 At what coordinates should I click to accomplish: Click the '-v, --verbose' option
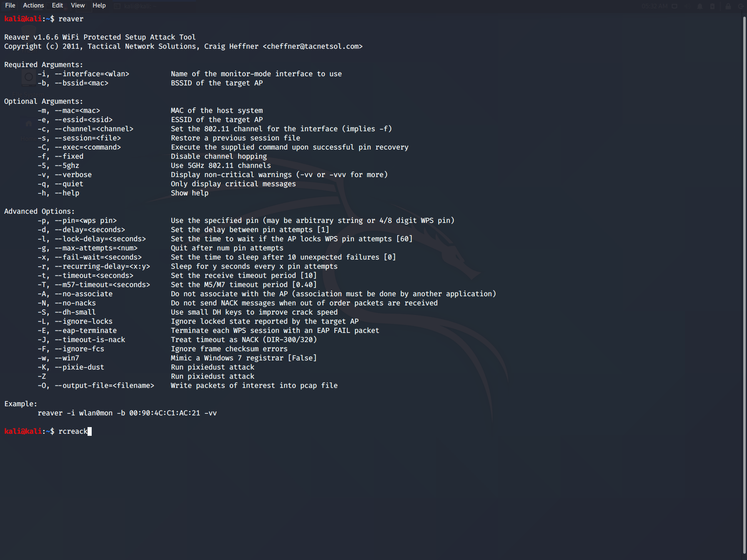pos(65,175)
